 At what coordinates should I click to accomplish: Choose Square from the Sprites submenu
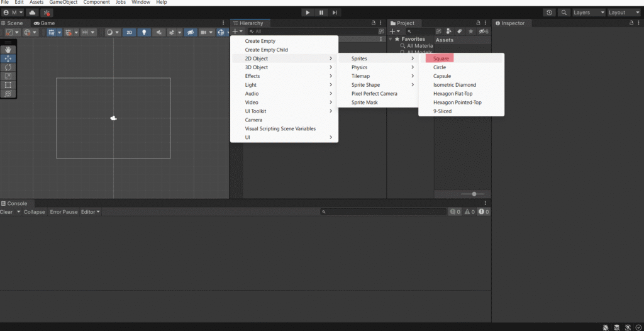(x=441, y=59)
